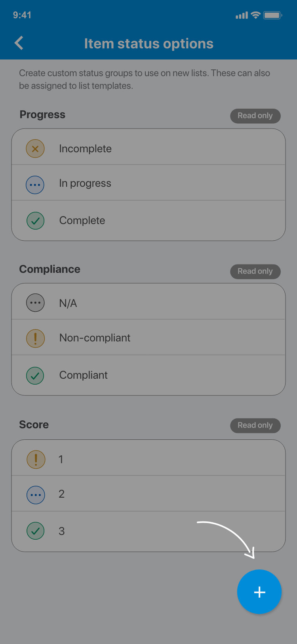Tap the orange exclamation icon for score 1
Viewport: 297px width, 644px height.
click(36, 459)
